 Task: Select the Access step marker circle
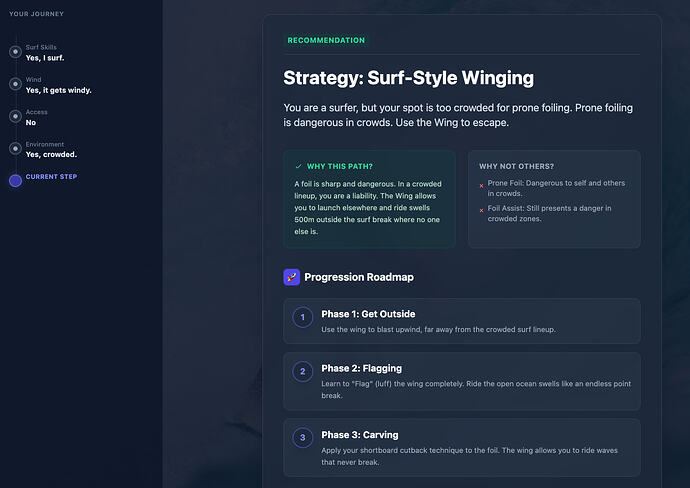coord(15,116)
